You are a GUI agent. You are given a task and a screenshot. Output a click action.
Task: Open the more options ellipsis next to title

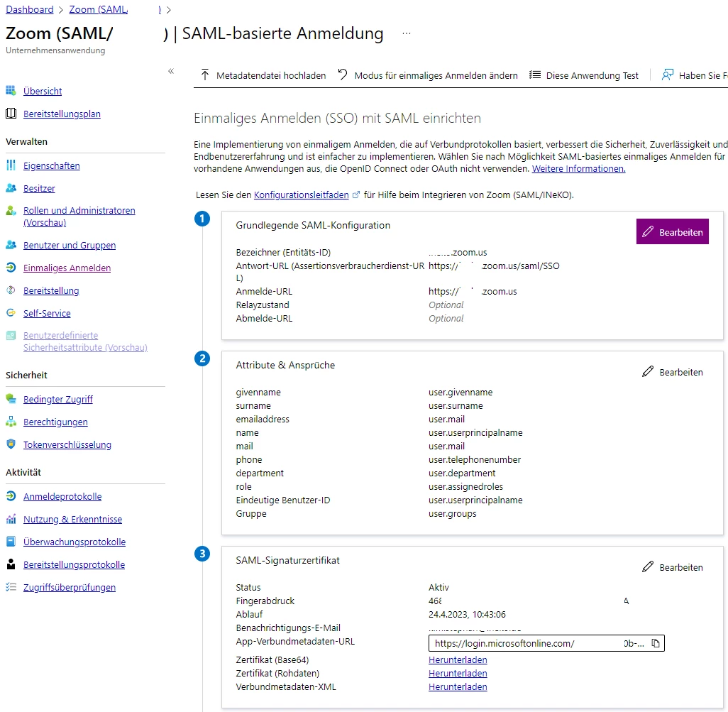tap(407, 33)
